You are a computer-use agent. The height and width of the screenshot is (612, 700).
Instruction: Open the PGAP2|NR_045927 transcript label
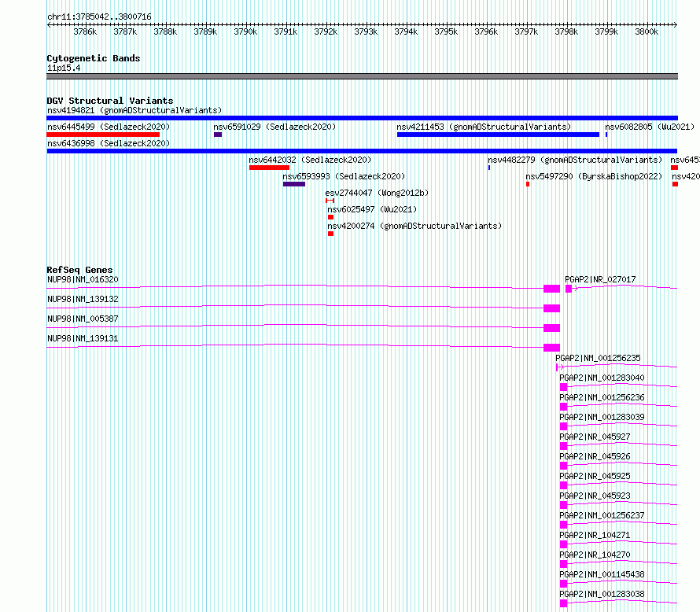tap(595, 437)
